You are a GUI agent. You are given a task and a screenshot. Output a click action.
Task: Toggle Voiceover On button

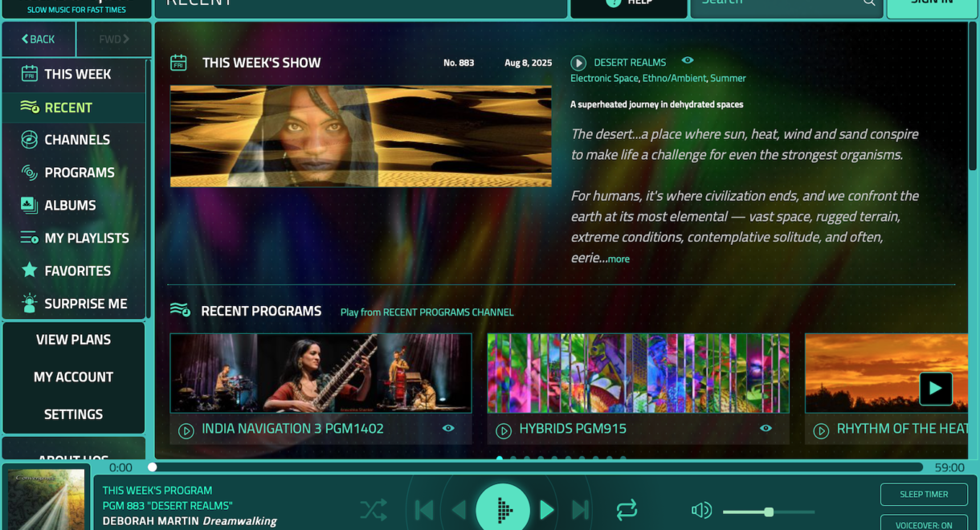(x=924, y=524)
